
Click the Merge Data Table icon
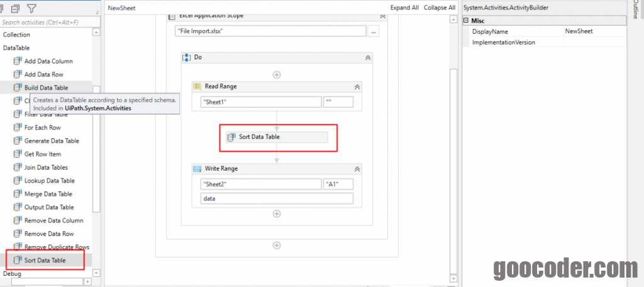[x=17, y=194]
